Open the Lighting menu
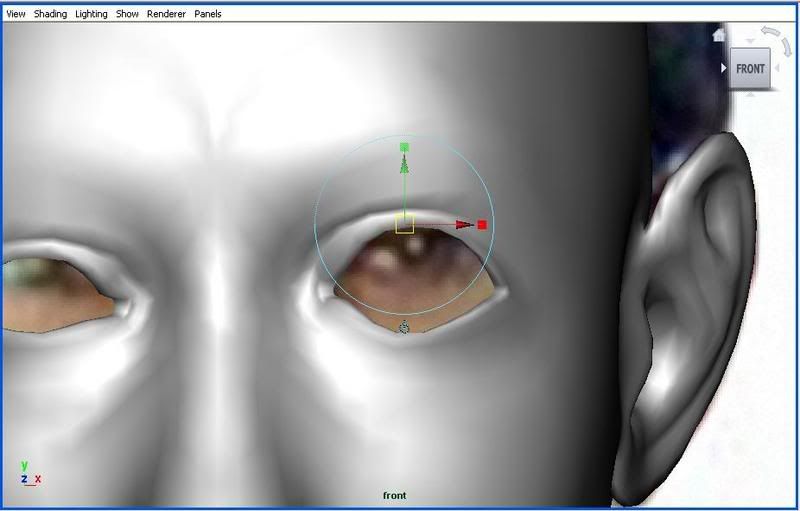This screenshot has width=800, height=511. pyautogui.click(x=91, y=14)
